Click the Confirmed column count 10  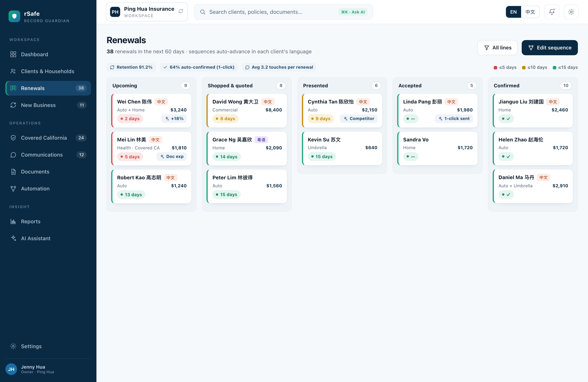click(x=566, y=86)
